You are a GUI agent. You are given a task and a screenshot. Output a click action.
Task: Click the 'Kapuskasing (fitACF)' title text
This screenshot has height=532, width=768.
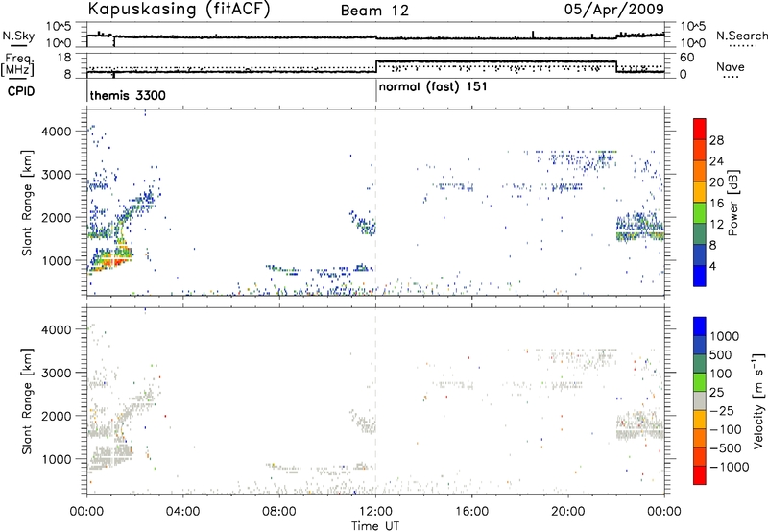click(x=179, y=10)
